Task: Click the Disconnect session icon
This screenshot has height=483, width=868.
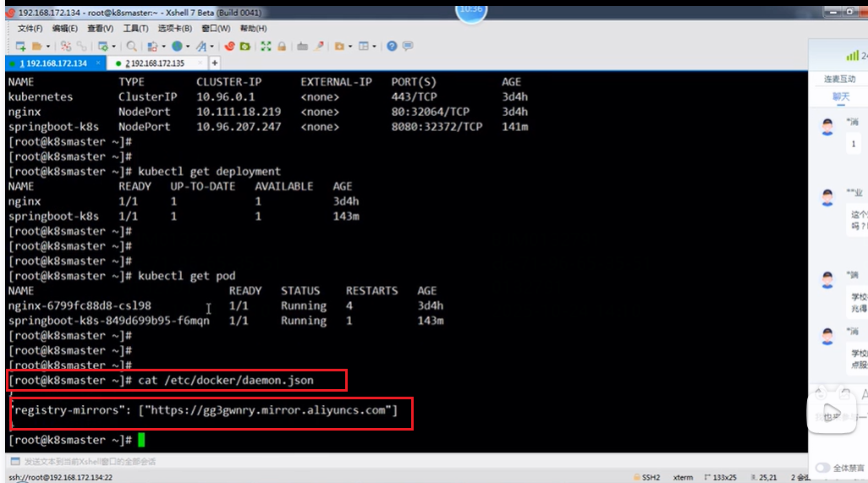Action: (x=66, y=46)
